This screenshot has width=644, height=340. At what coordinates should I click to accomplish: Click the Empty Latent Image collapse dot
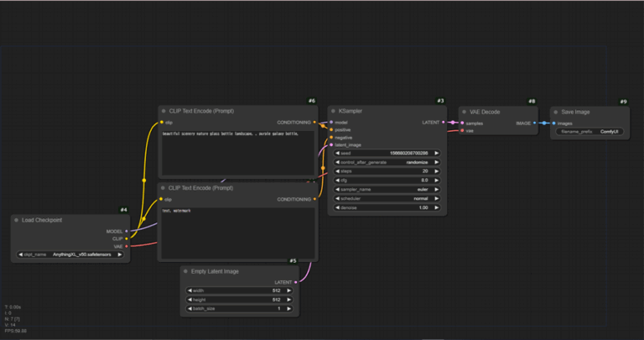[186, 271]
